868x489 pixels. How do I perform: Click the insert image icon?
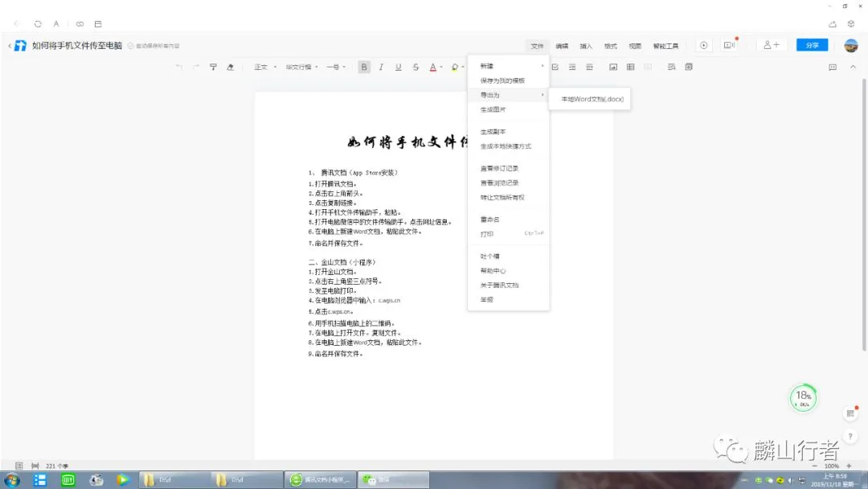click(x=613, y=67)
